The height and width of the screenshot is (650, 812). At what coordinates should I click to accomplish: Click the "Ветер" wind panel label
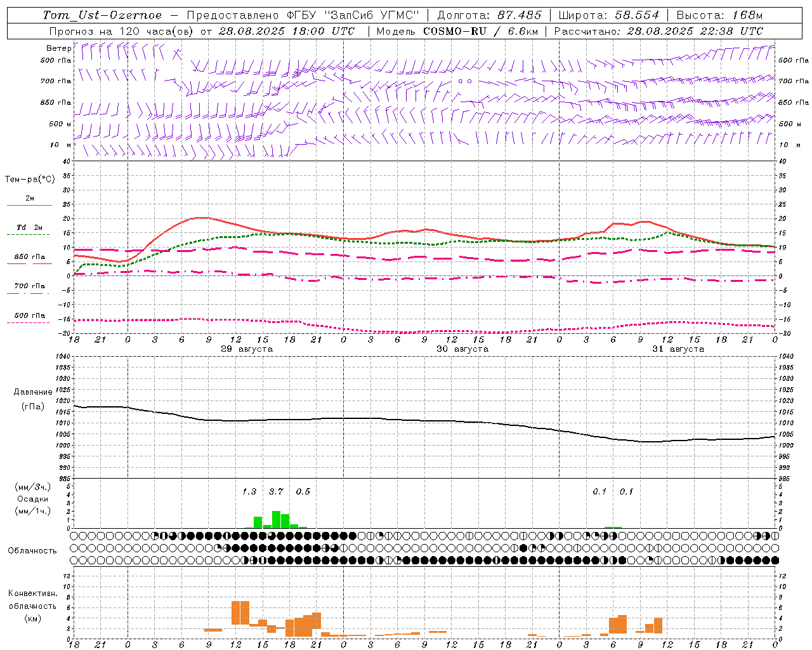point(58,48)
